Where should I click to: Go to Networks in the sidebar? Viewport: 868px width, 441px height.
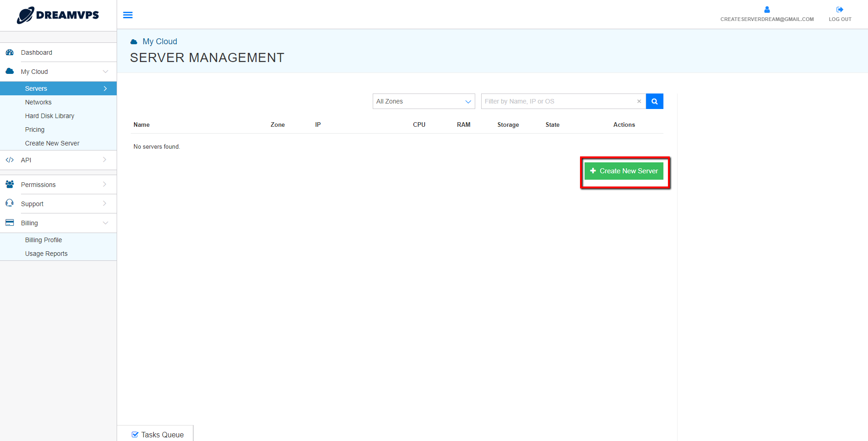pyautogui.click(x=38, y=102)
